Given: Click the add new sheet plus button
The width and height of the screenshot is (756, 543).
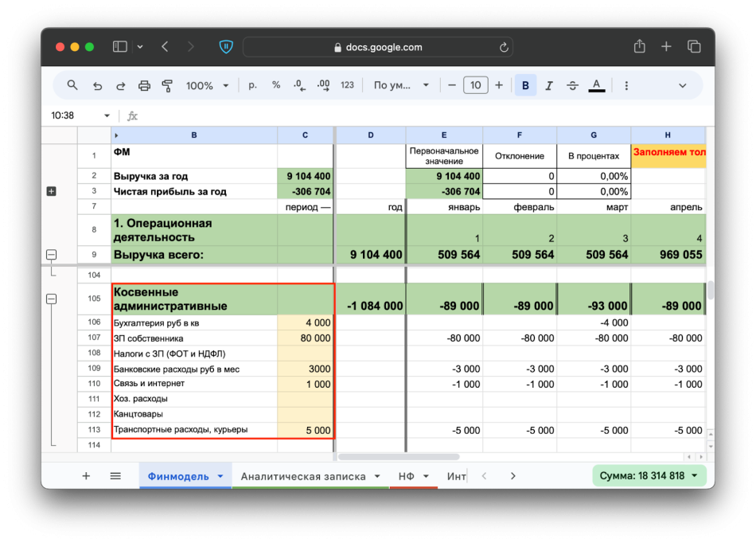Looking at the screenshot, I should [86, 476].
